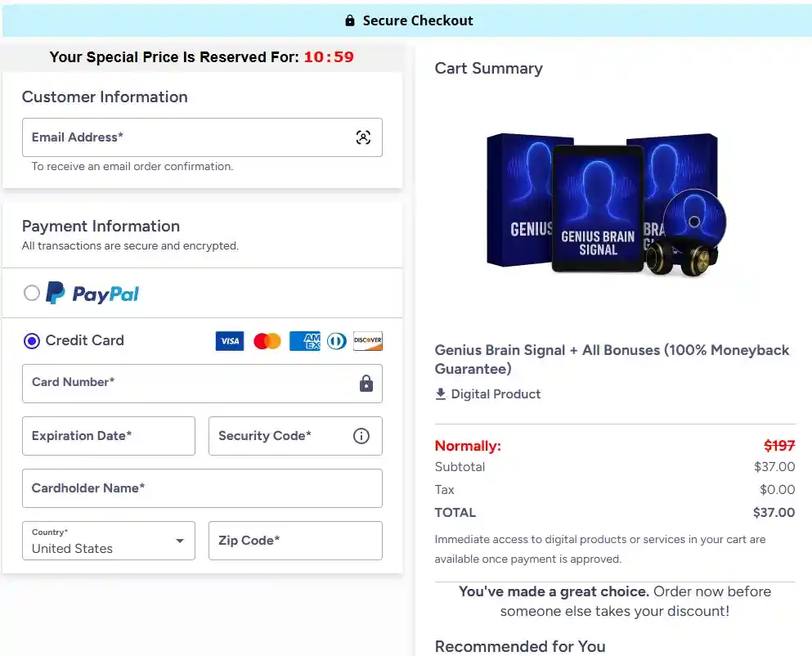812x656 pixels.
Task: Click the Visa card logo
Action: point(230,341)
